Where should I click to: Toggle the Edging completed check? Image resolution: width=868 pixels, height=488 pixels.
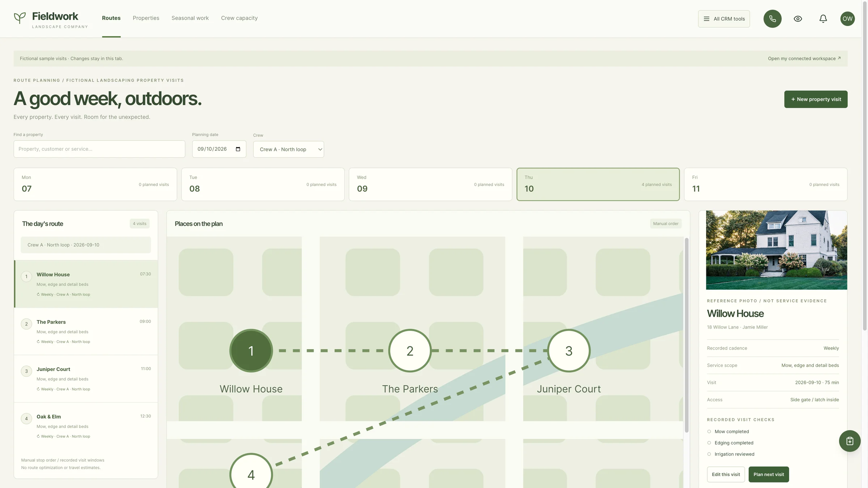[709, 443]
